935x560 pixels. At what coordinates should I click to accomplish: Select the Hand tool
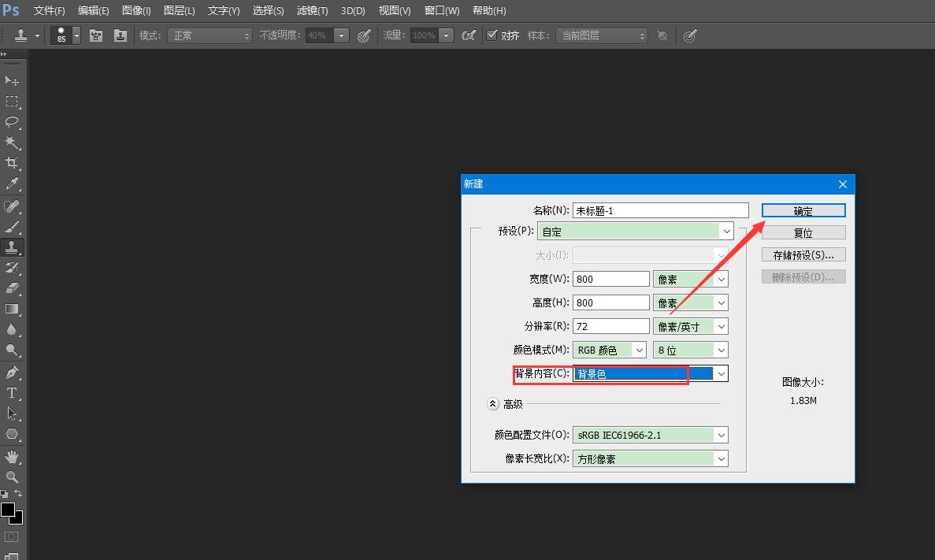(11, 457)
